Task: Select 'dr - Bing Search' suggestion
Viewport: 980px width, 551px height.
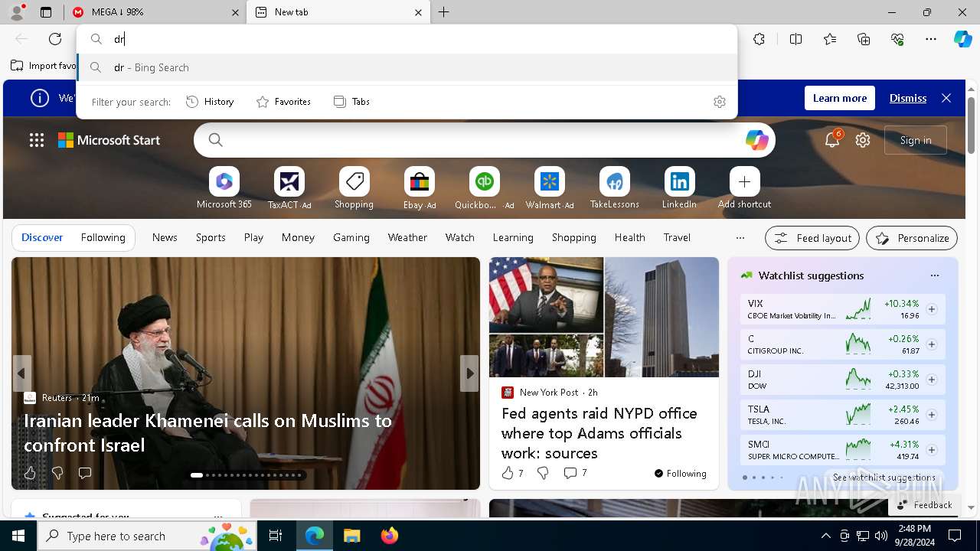Action: (x=407, y=67)
